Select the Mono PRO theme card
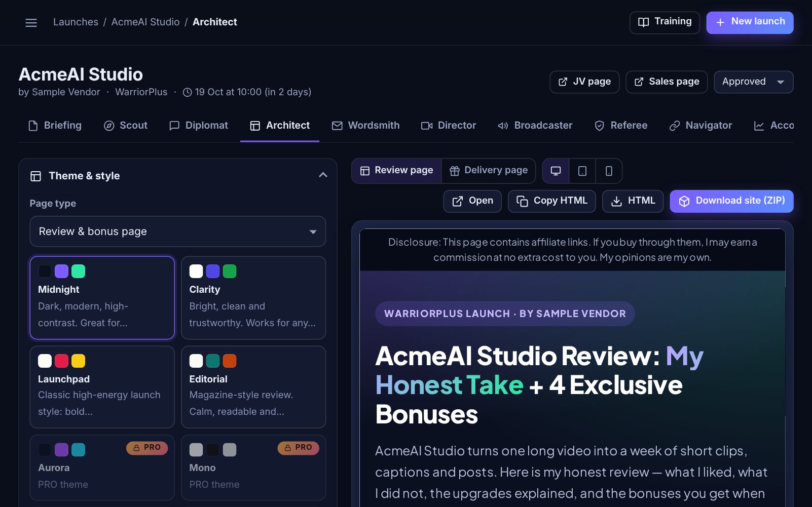 (253, 467)
